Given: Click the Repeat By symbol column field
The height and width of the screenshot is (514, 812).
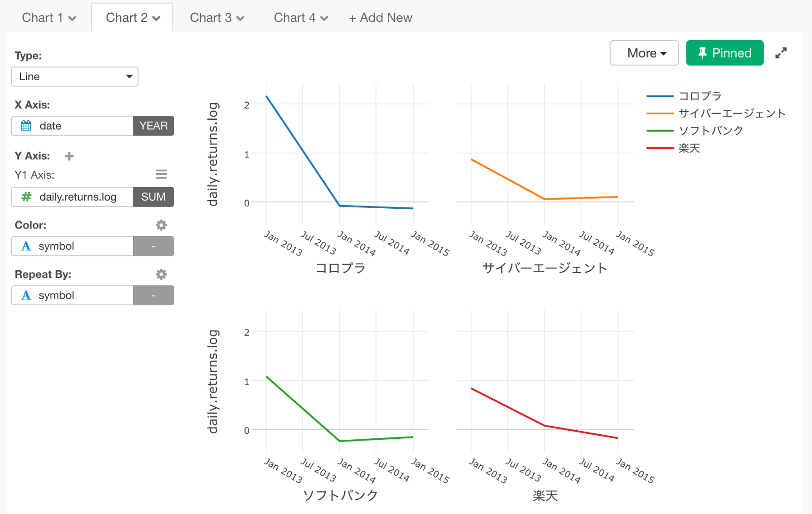Looking at the screenshot, I should (73, 296).
